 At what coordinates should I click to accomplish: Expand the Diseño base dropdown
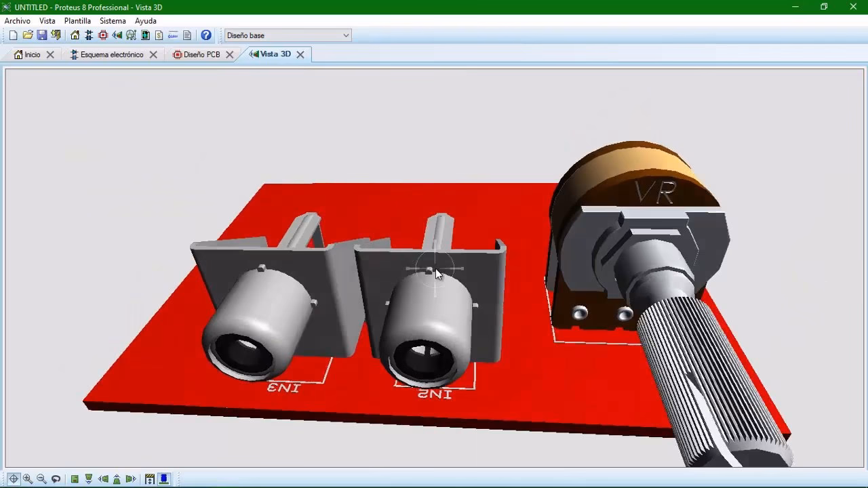coord(346,35)
